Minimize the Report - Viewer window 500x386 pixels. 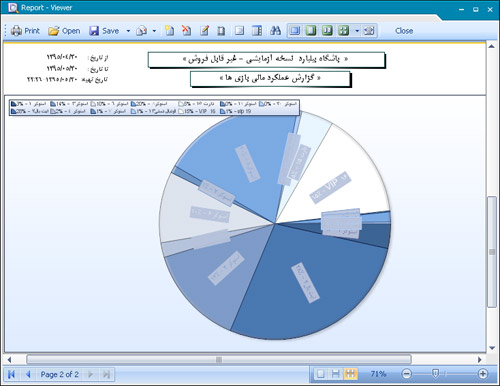point(461,9)
